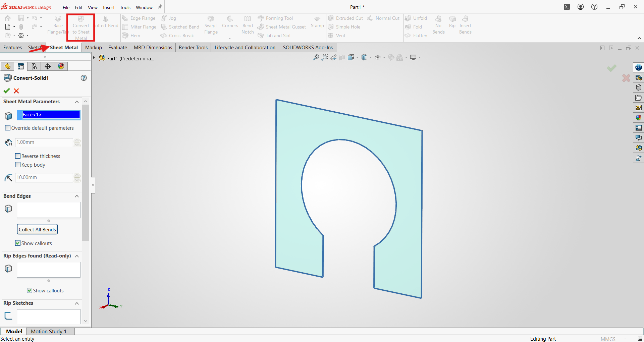
Task: Check the Reverse thickness option
Action: tap(18, 156)
